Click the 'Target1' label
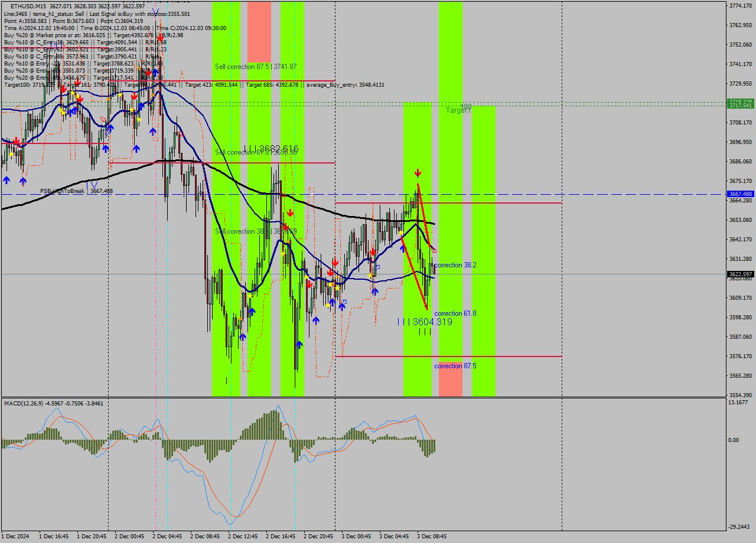 click(x=458, y=110)
